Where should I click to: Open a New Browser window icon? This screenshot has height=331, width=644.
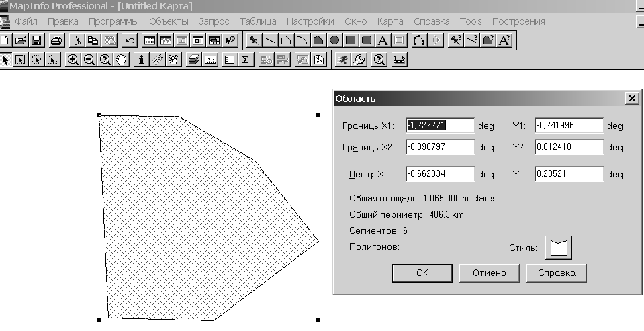click(150, 40)
